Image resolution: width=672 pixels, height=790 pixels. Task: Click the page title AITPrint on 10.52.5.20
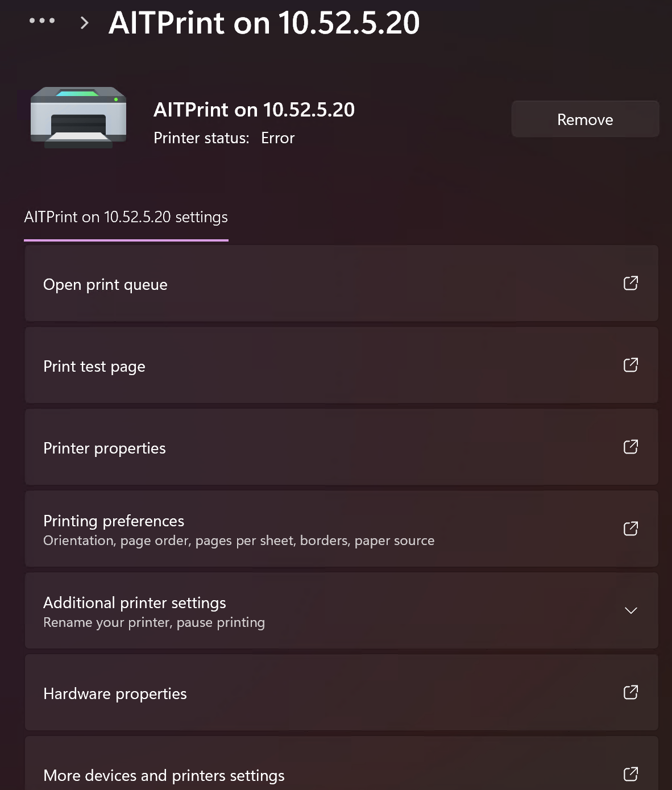click(x=264, y=23)
